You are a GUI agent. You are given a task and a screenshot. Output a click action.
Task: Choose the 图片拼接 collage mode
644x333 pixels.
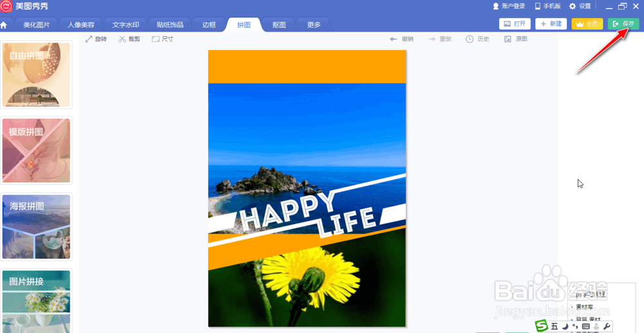point(36,301)
